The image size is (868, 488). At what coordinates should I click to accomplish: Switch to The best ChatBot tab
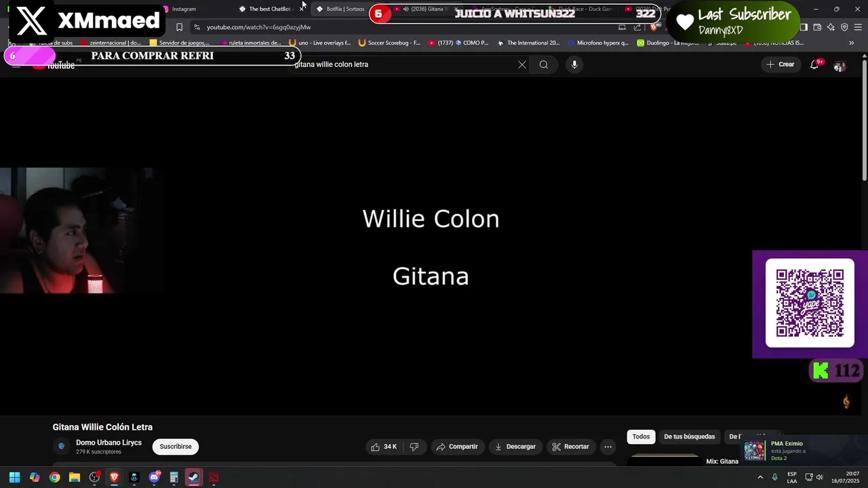click(269, 9)
